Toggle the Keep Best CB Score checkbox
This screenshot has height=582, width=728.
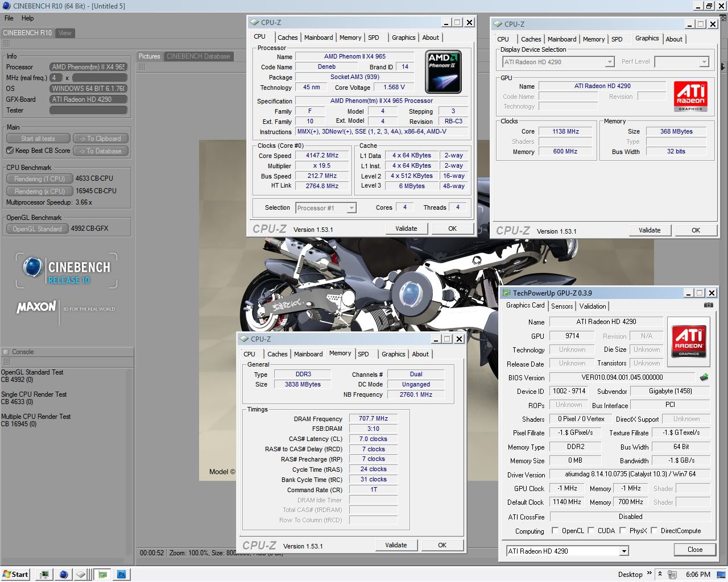tap(10, 151)
